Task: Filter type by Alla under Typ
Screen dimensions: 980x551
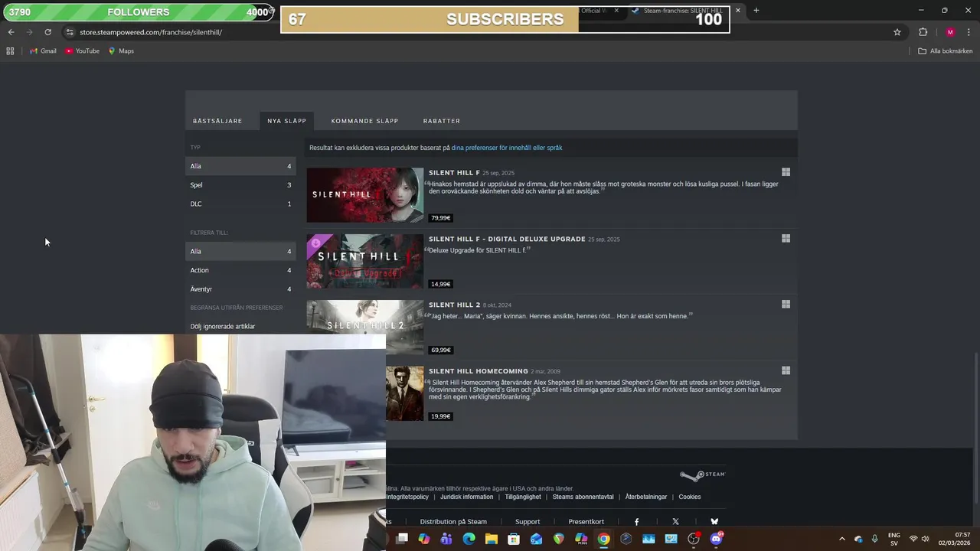Action: point(240,166)
